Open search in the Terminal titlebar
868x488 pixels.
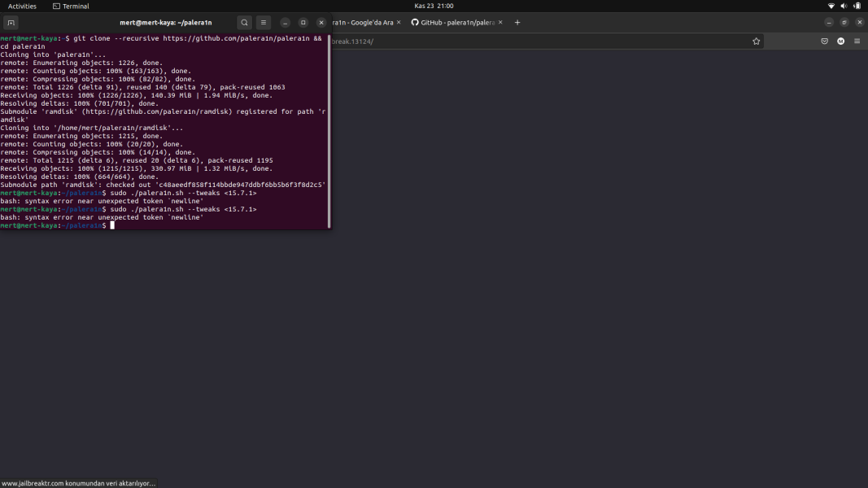(244, 22)
